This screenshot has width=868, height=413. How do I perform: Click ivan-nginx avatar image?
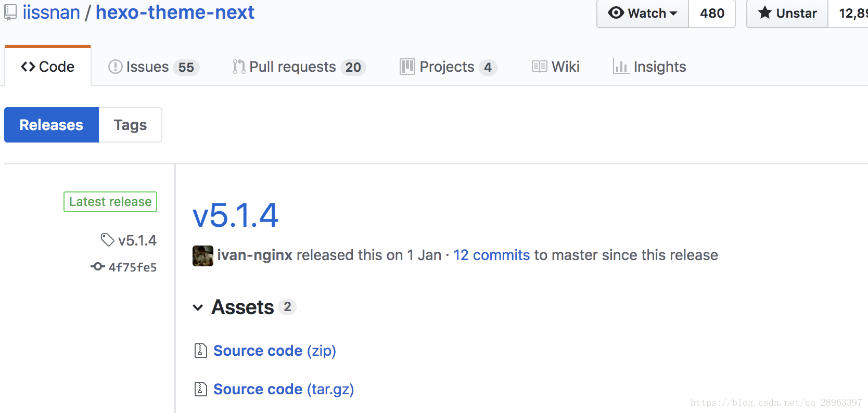pyautogui.click(x=203, y=256)
